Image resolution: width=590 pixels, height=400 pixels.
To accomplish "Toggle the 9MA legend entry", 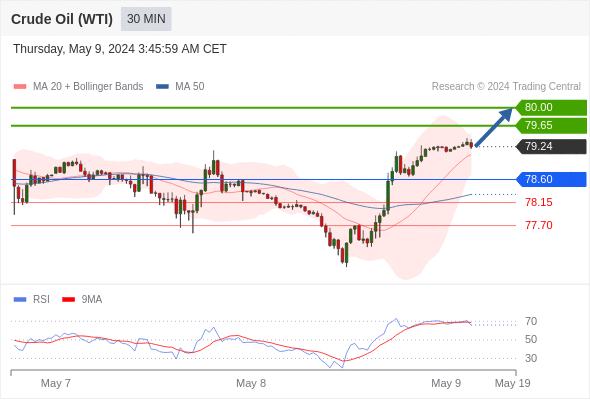I will coord(82,300).
